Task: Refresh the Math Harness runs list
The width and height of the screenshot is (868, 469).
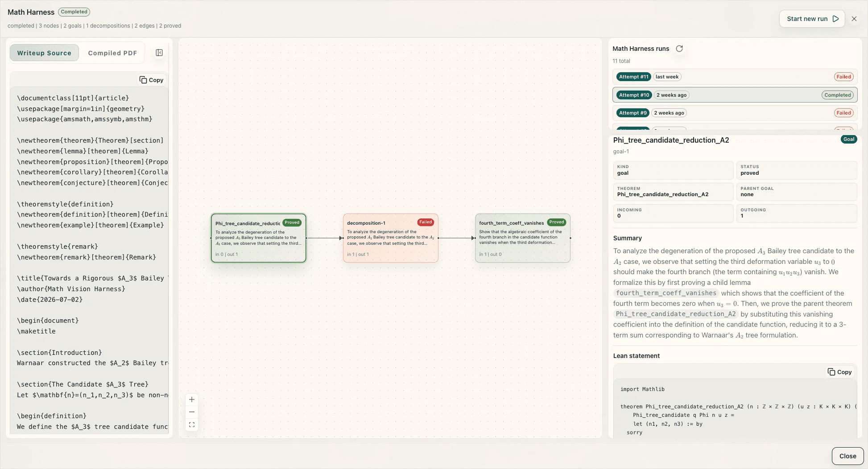Action: click(x=679, y=49)
